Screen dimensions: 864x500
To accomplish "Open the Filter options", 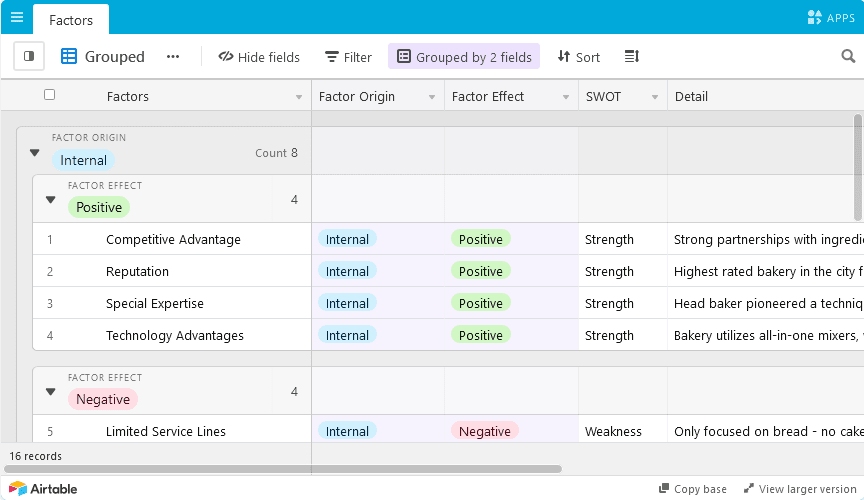I will click(348, 57).
